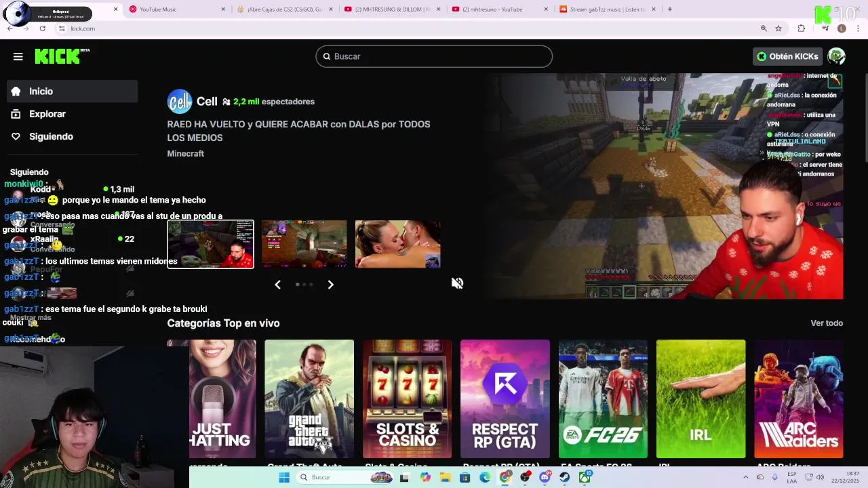This screenshot has height=488, width=868.
Task: Select Inicio in sidebar
Action: click(x=72, y=91)
